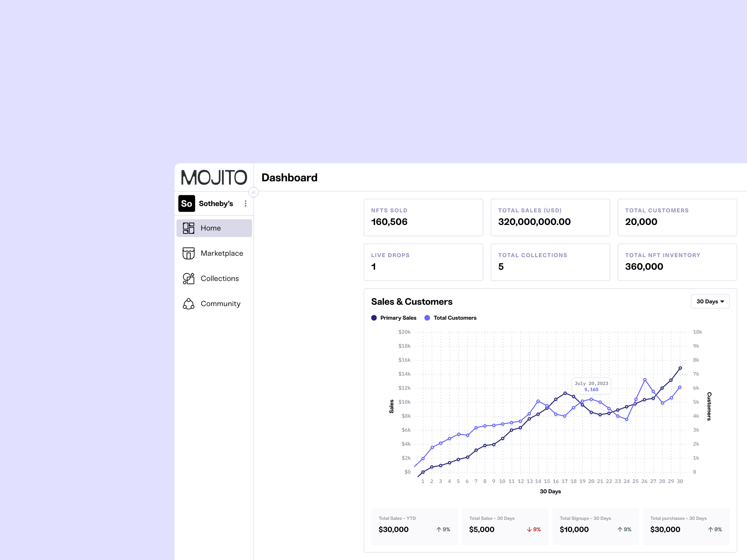Expand the 30 Days range dropdown
Screen dimensions: 747x560
point(710,301)
